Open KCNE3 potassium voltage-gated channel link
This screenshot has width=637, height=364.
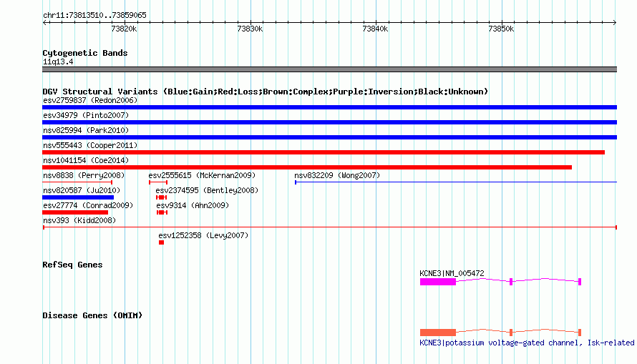[x=527, y=343]
